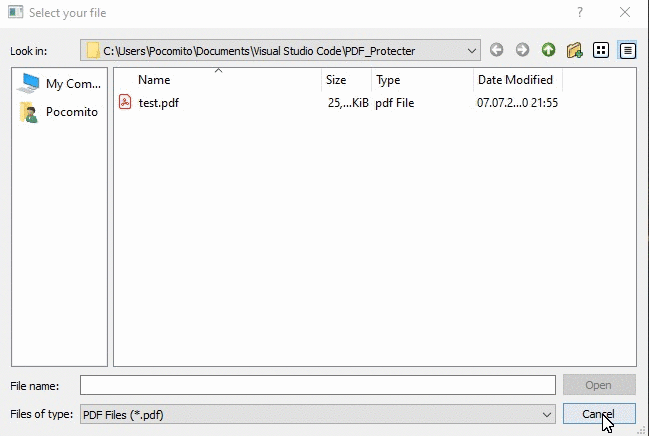This screenshot has width=649, height=436.
Task: Close the Select your file dialog
Action: coord(625,12)
